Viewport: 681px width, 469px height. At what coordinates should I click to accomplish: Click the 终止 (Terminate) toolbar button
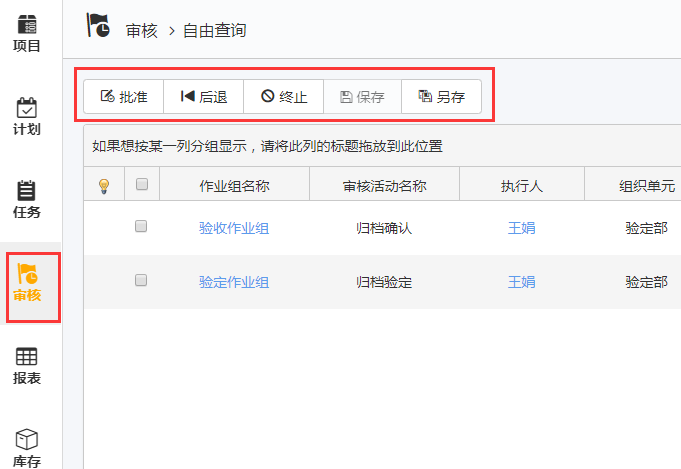pyautogui.click(x=283, y=97)
